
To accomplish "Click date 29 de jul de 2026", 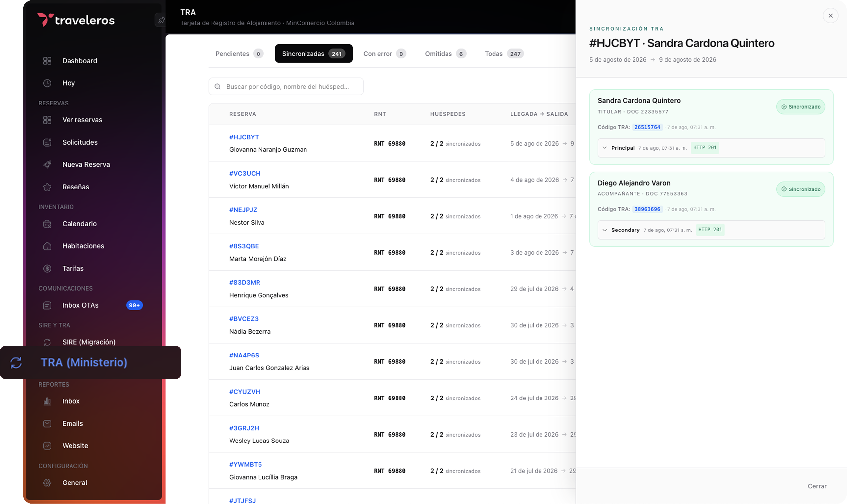I will [x=534, y=289].
